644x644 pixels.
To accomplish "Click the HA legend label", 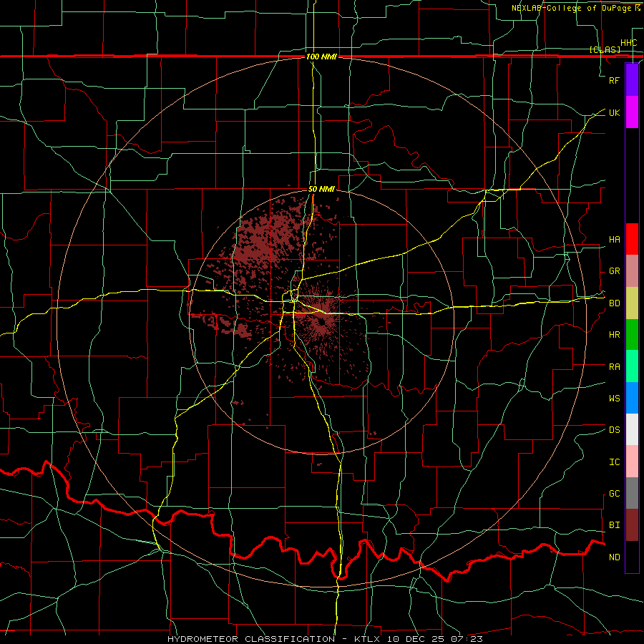I will tap(614, 240).
